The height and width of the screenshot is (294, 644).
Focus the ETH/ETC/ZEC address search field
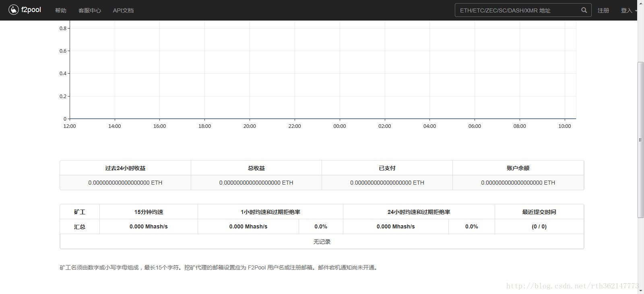pos(517,10)
